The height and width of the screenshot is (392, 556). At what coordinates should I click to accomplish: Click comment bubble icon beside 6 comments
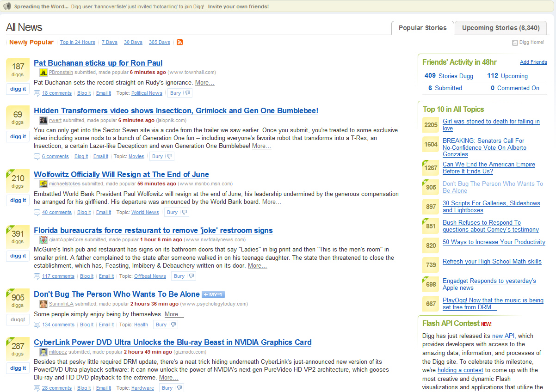pyautogui.click(x=37, y=157)
